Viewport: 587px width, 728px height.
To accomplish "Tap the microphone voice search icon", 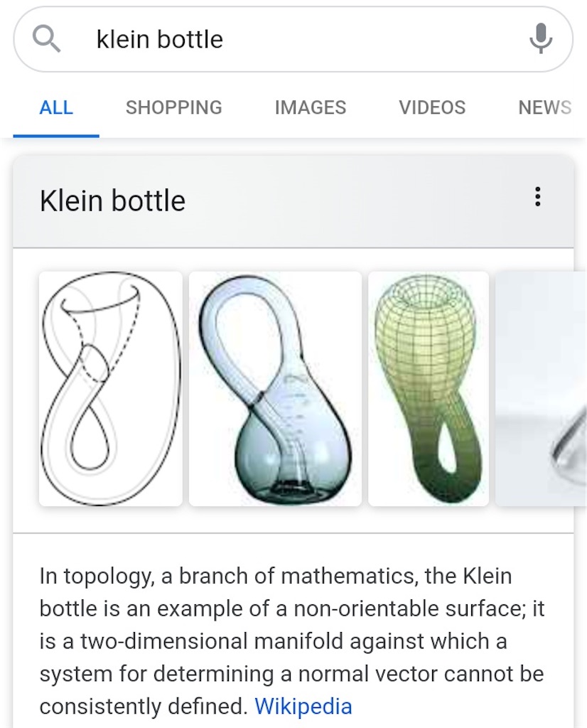I will tap(541, 38).
